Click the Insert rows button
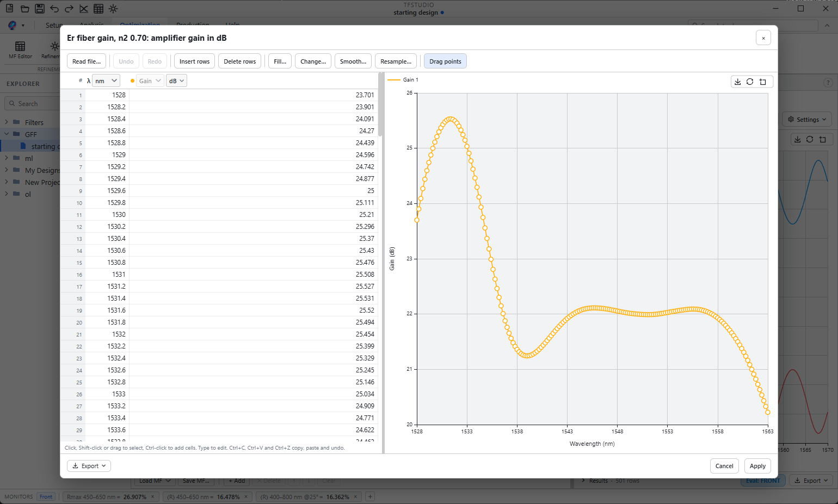The image size is (838, 504). (195, 61)
